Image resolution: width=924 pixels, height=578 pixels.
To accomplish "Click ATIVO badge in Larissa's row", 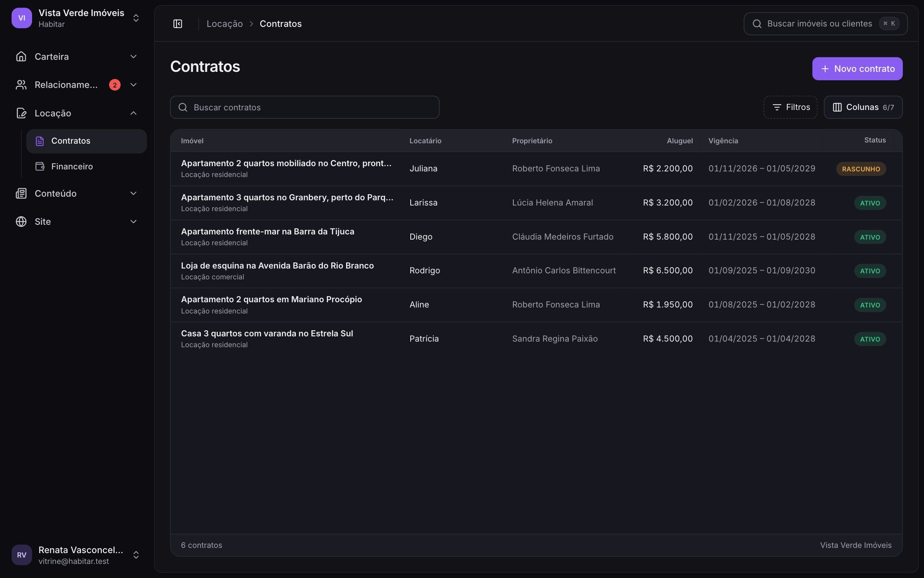I will (870, 203).
